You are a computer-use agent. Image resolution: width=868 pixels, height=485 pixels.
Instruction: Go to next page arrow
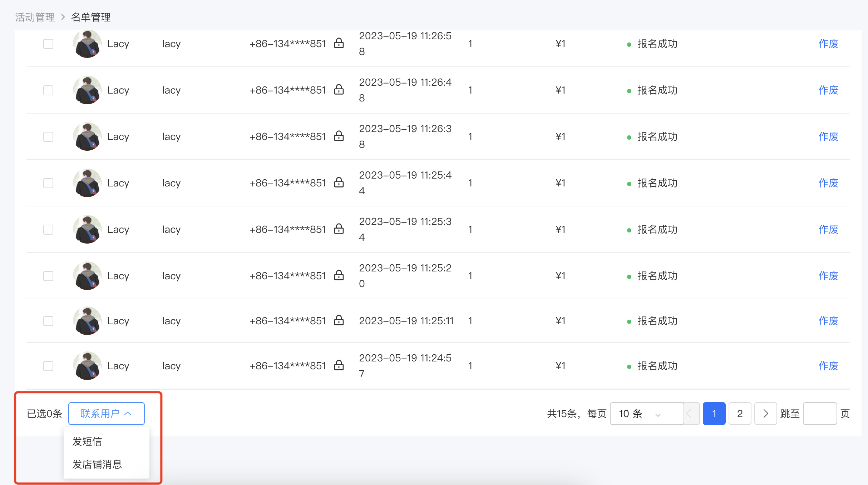click(x=765, y=414)
